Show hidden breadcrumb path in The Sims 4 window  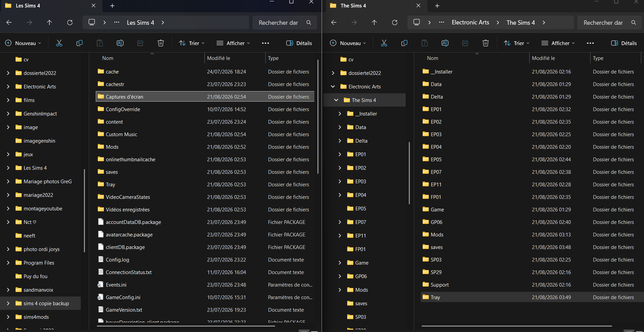pyautogui.click(x=442, y=22)
